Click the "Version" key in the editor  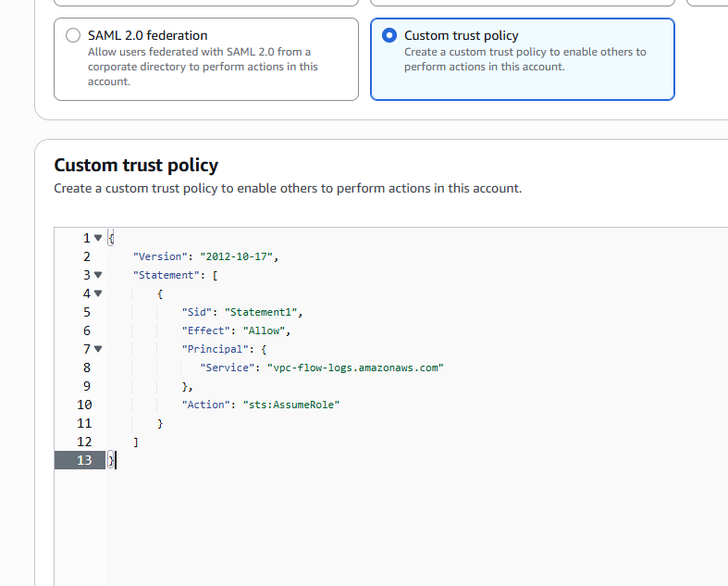coord(160,256)
